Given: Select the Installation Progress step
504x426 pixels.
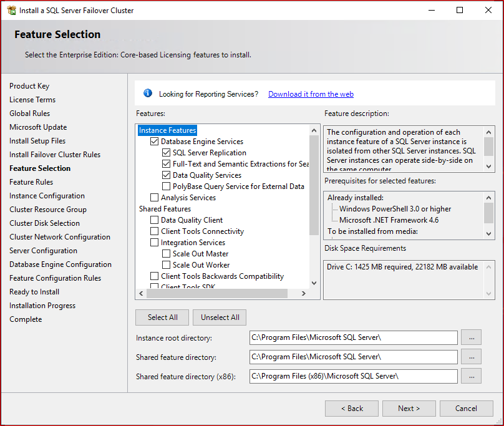Looking at the screenshot, I should 42,306.
